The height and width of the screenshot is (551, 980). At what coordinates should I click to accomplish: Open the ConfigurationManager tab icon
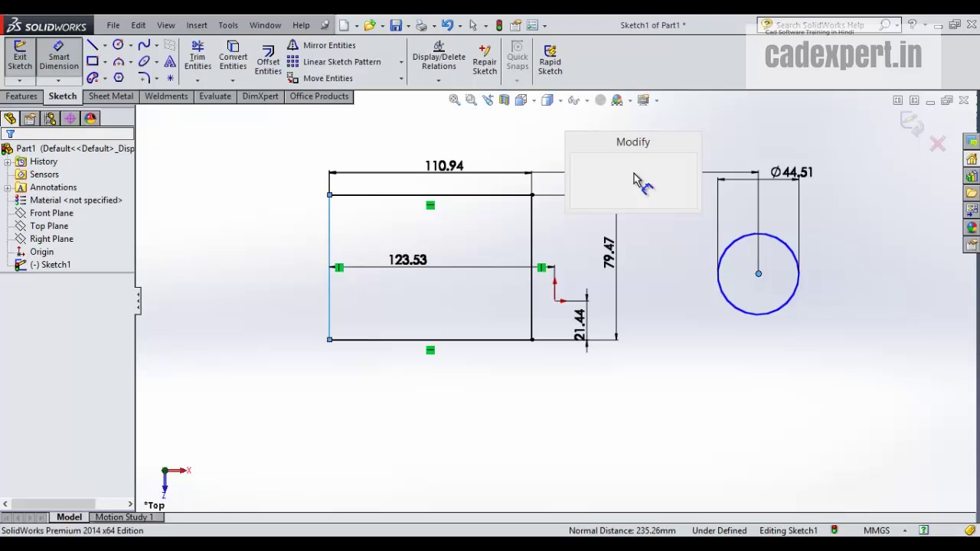coord(51,119)
